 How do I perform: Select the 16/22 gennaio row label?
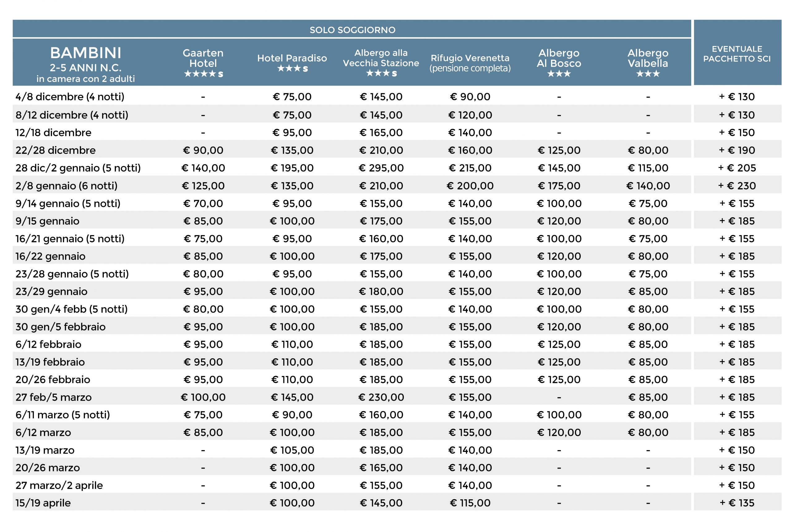click(x=50, y=256)
